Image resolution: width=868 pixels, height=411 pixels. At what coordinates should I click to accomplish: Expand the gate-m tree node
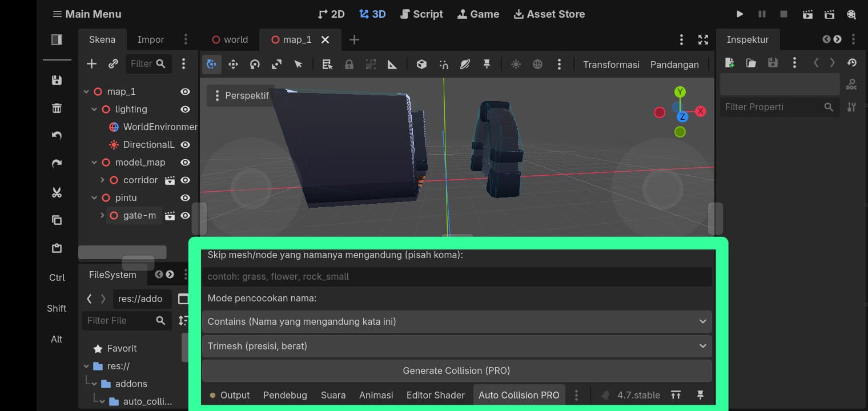102,215
